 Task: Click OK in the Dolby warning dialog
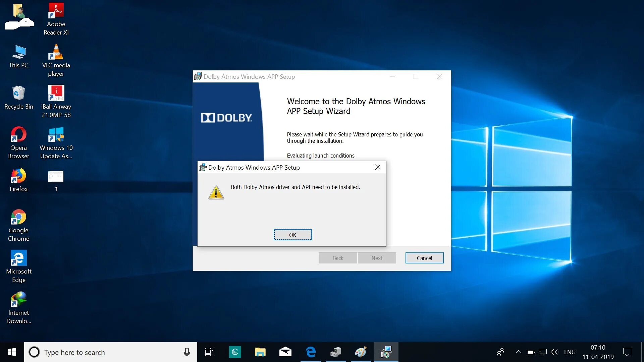coord(292,235)
